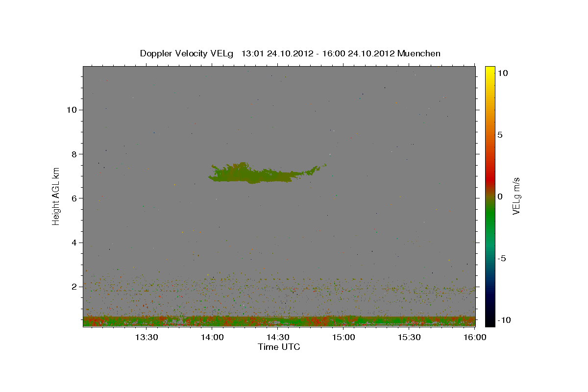The width and height of the screenshot is (588, 392).
Task: Click the colorbar value 0 label
Action: (x=500, y=196)
